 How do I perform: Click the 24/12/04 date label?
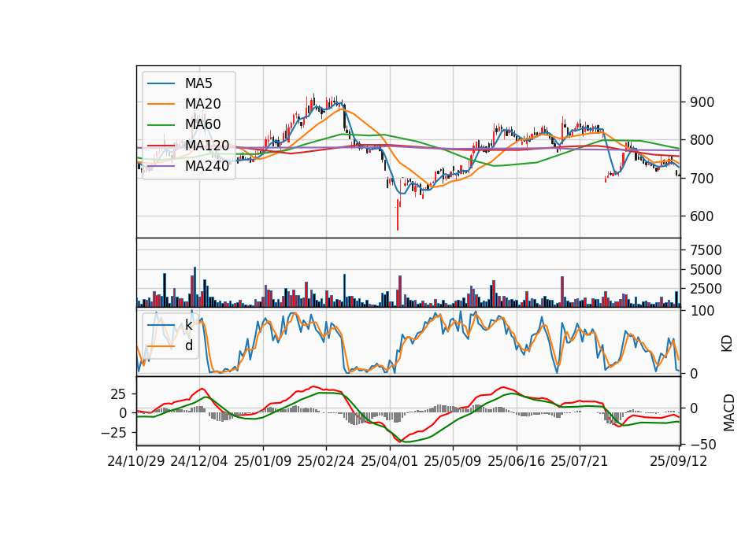(x=199, y=461)
